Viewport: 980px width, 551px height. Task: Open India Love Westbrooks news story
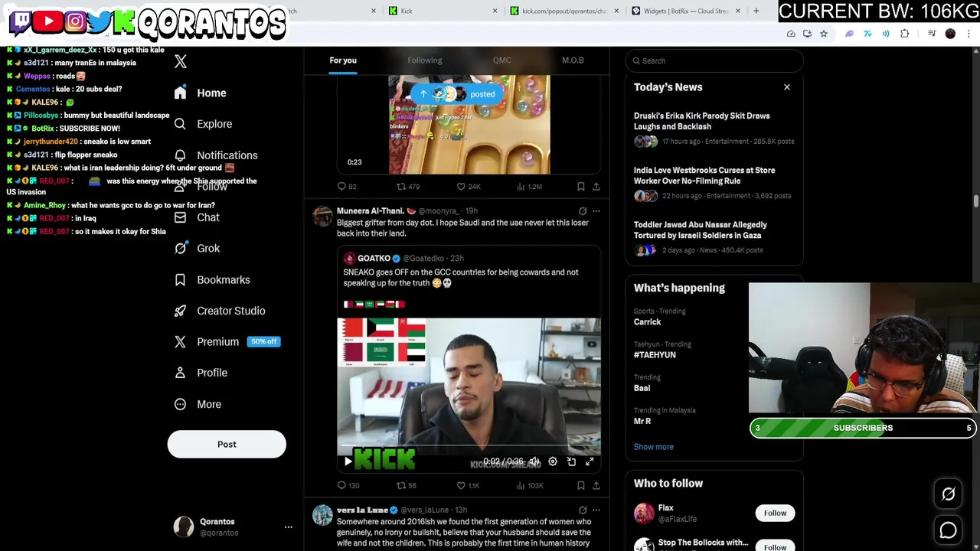714,182
